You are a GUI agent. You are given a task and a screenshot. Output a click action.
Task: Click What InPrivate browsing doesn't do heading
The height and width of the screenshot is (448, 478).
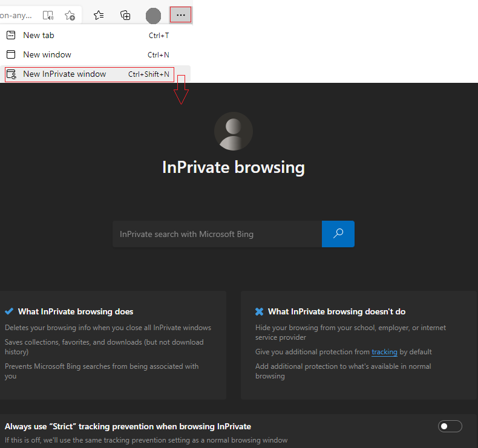[x=336, y=311]
